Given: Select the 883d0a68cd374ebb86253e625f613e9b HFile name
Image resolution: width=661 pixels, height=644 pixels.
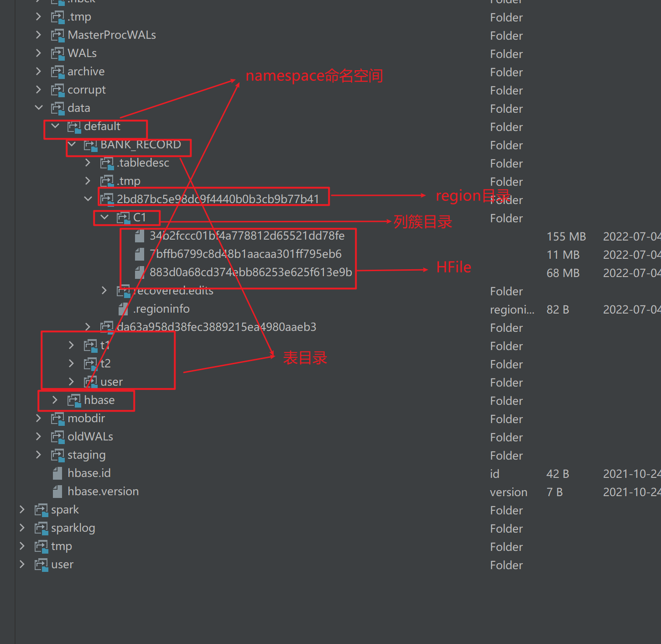Looking at the screenshot, I should (251, 272).
